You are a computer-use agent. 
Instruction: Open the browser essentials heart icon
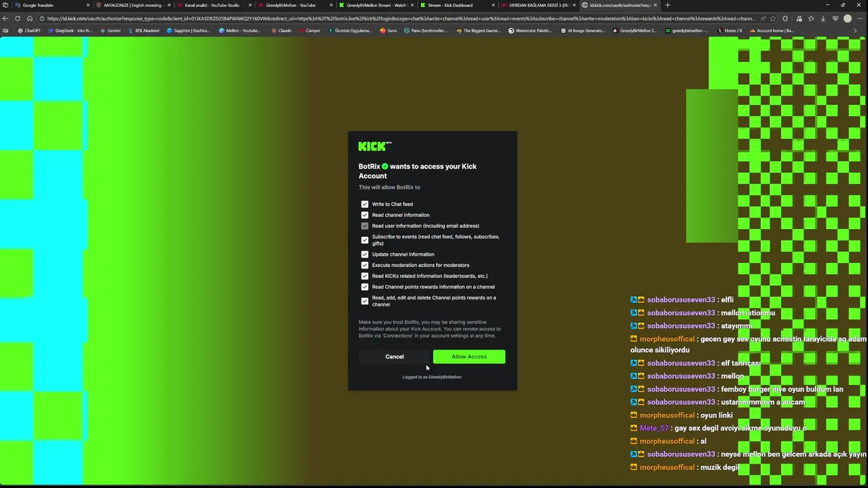(x=835, y=18)
